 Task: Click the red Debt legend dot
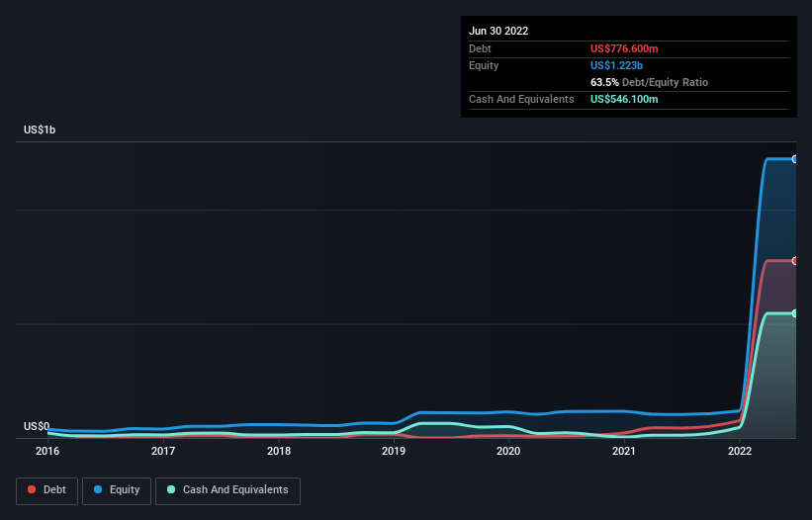pos(32,489)
